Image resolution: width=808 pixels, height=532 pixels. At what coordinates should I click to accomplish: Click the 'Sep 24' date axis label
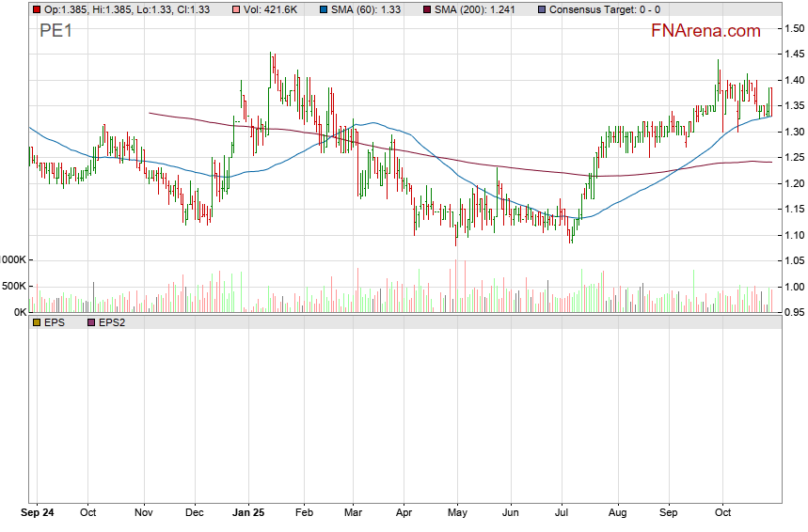[38, 514]
